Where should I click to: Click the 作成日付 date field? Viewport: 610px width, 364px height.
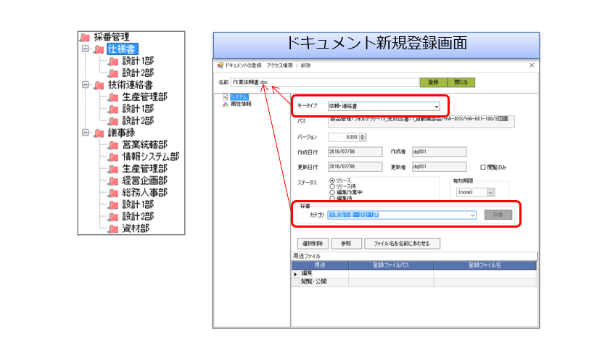point(355,152)
